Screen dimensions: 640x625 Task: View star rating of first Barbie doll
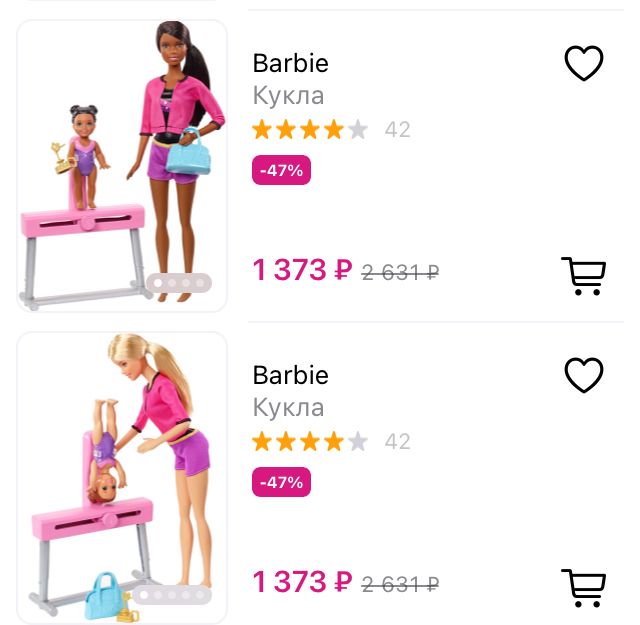[310, 129]
